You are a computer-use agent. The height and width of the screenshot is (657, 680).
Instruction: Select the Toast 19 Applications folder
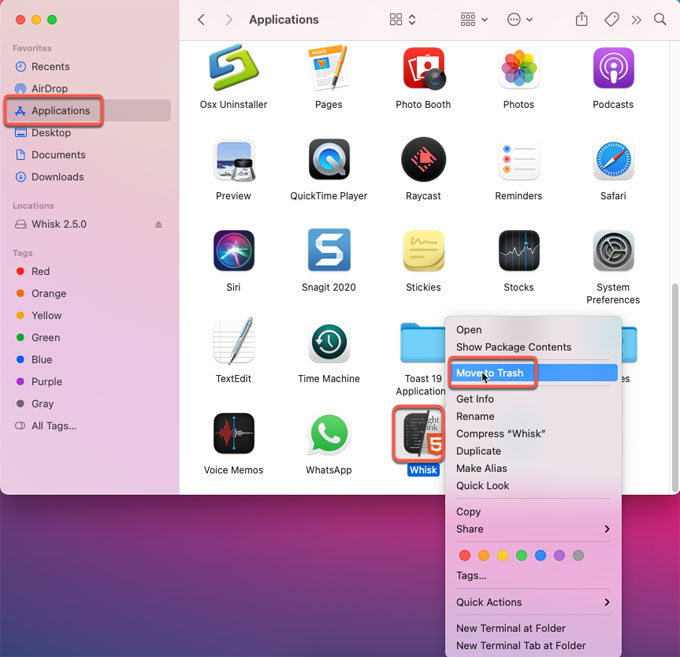[x=422, y=343]
